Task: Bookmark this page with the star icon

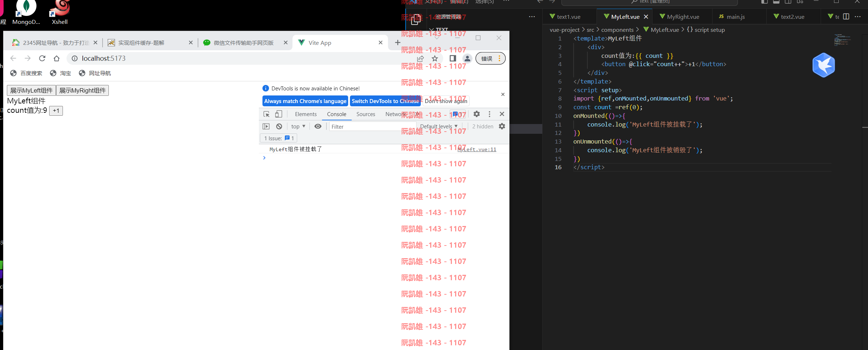Action: [x=435, y=58]
